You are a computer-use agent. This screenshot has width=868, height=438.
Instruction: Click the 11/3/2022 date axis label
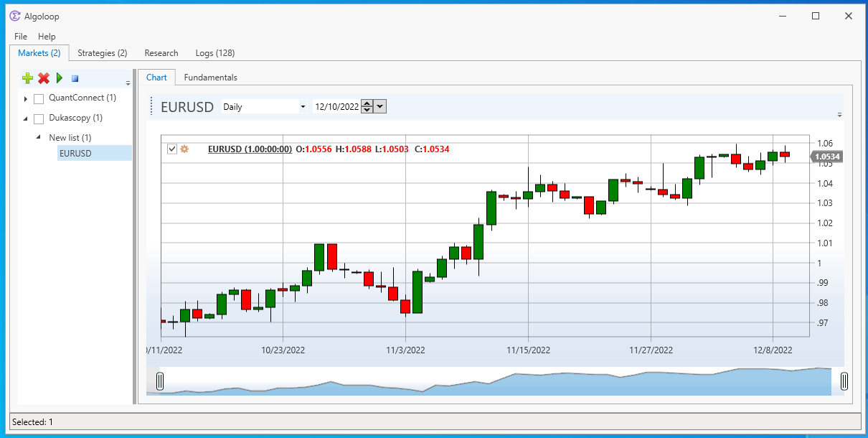click(x=405, y=350)
